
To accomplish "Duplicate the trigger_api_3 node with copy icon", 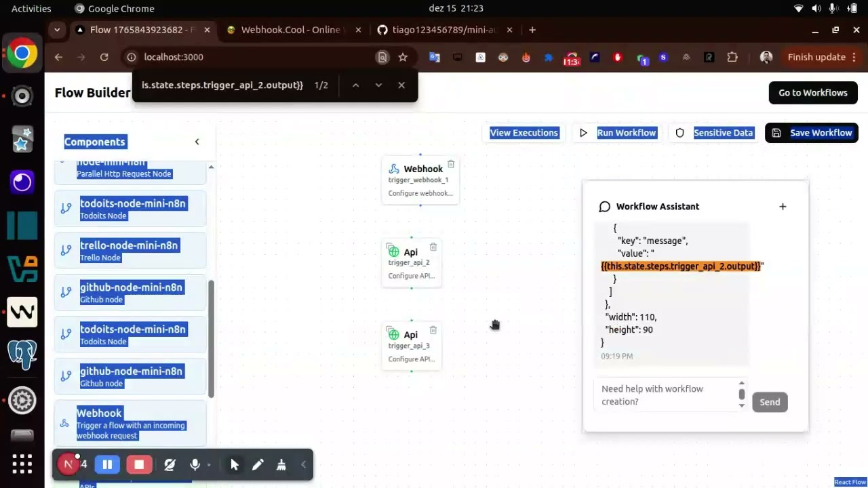I will (390, 330).
